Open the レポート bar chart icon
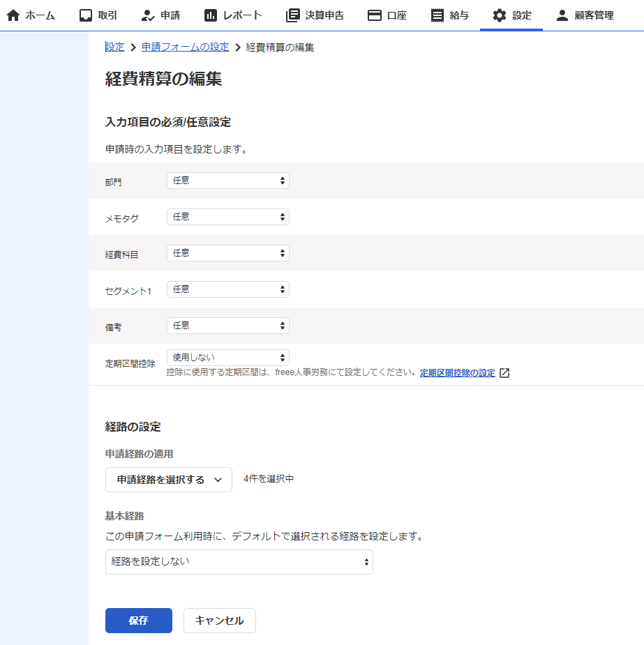 tap(211, 15)
